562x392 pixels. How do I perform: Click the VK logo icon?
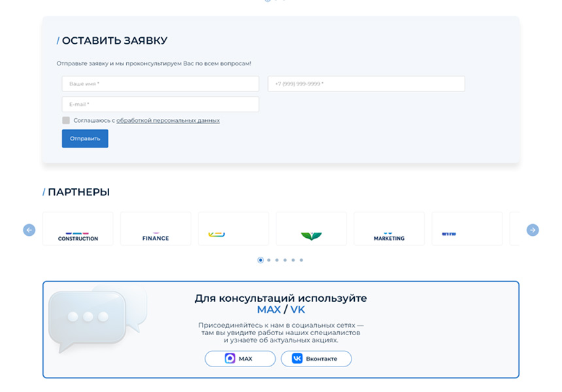(297, 359)
